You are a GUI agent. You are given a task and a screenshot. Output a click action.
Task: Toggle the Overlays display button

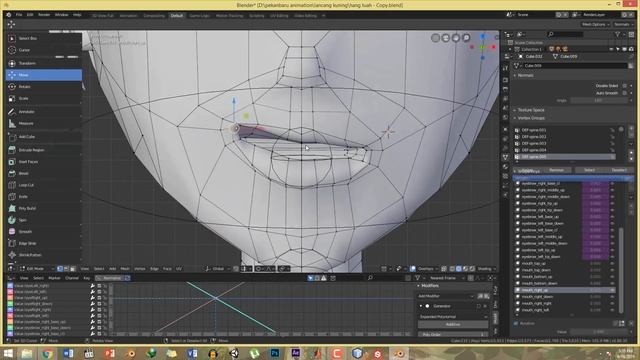pyautogui.click(x=413, y=269)
